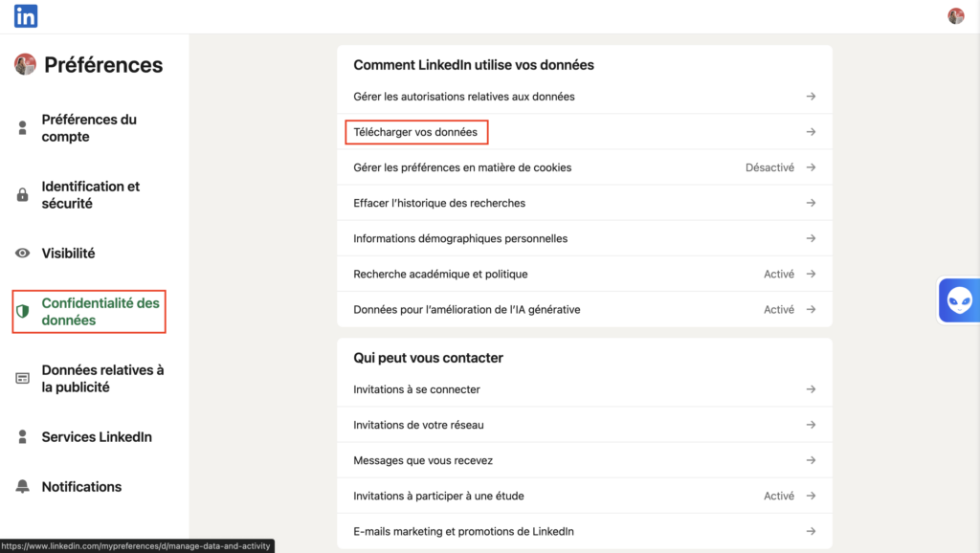Click Activé status on Recherche académique row
Image resolution: width=980 pixels, height=553 pixels.
coord(779,274)
